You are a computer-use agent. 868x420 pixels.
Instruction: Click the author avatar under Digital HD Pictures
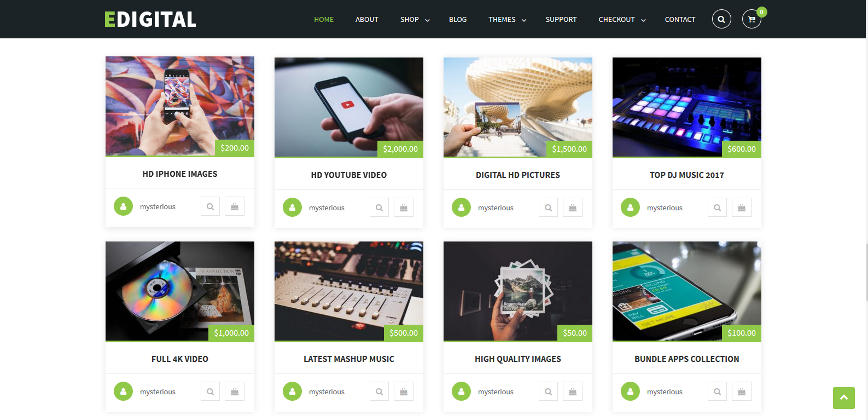pos(461,208)
